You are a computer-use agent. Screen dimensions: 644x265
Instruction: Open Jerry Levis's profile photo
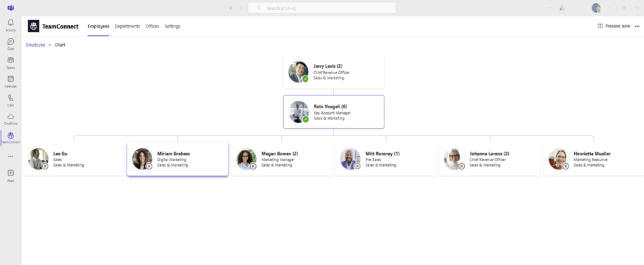point(298,72)
